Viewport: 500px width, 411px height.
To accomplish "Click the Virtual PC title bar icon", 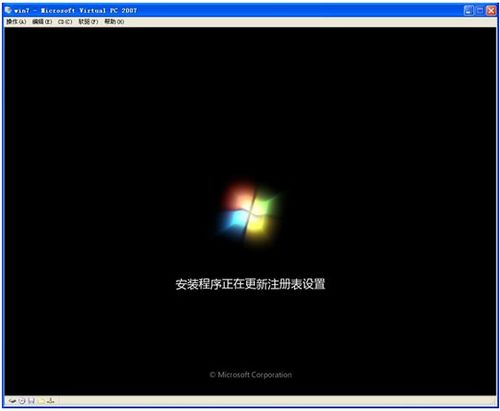I will pos(8,10).
